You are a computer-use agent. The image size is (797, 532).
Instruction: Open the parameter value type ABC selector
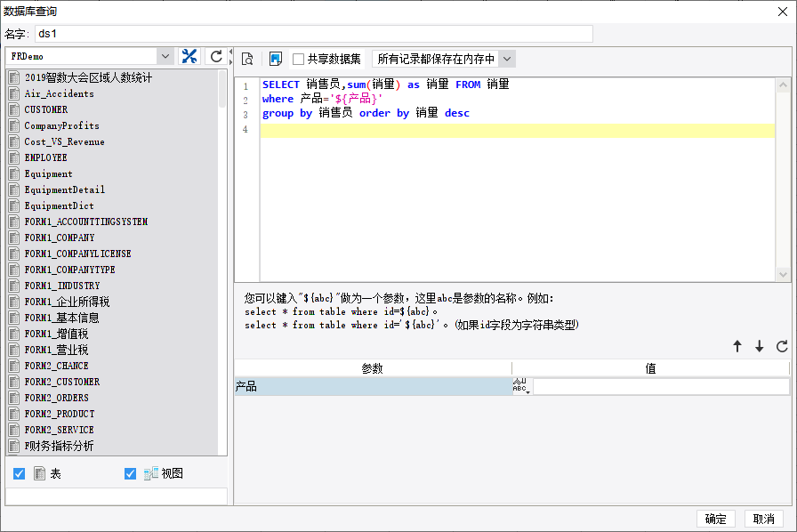(521, 386)
